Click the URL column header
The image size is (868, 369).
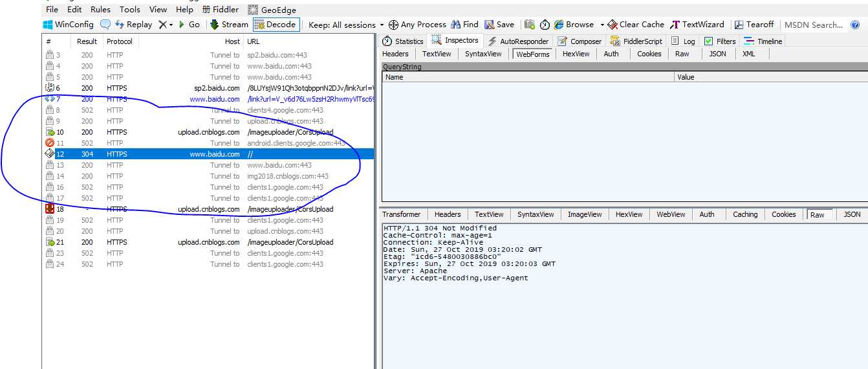309,41
